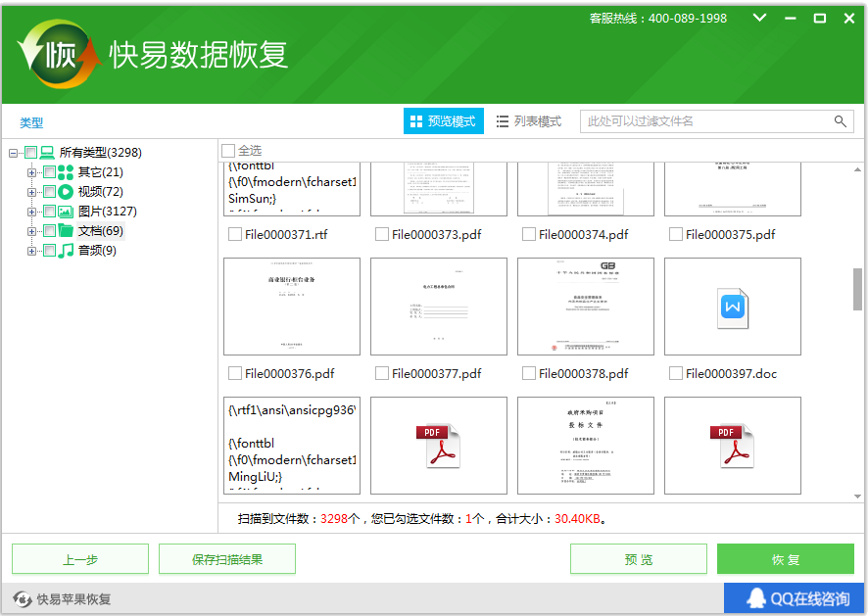868x616 pixels.
Task: Check the 音频(9) tree checkbox
Action: [49, 250]
